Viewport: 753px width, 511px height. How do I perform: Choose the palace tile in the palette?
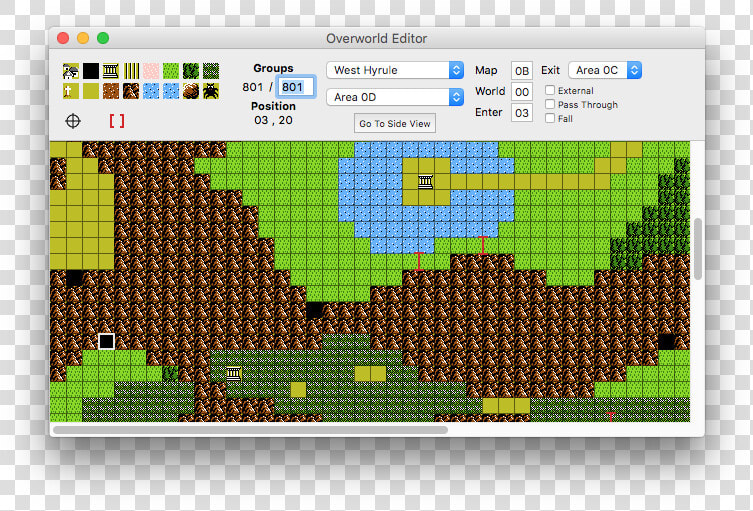click(111, 71)
